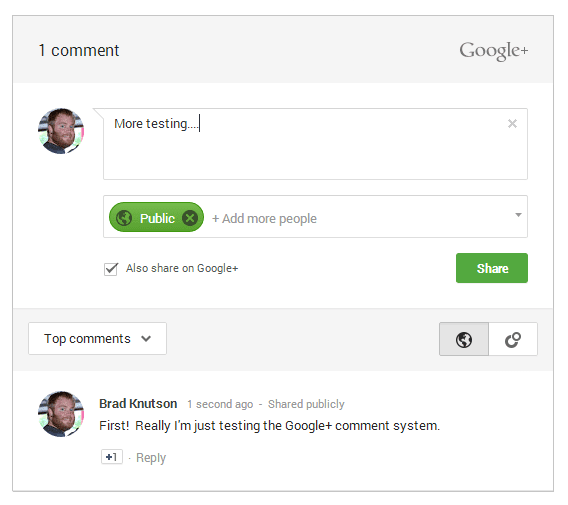Click the chevron beside Top comments
The width and height of the screenshot is (568, 505).
coord(146,339)
